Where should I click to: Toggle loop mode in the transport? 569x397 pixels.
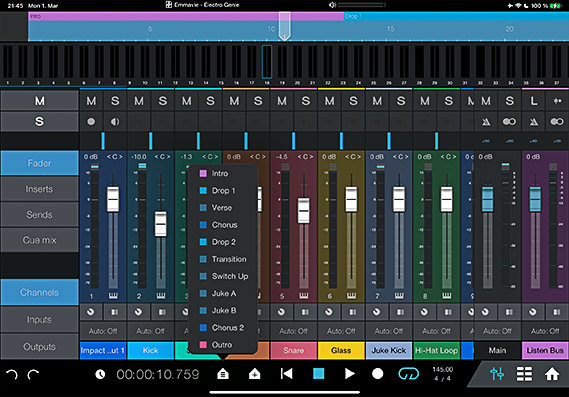409,373
